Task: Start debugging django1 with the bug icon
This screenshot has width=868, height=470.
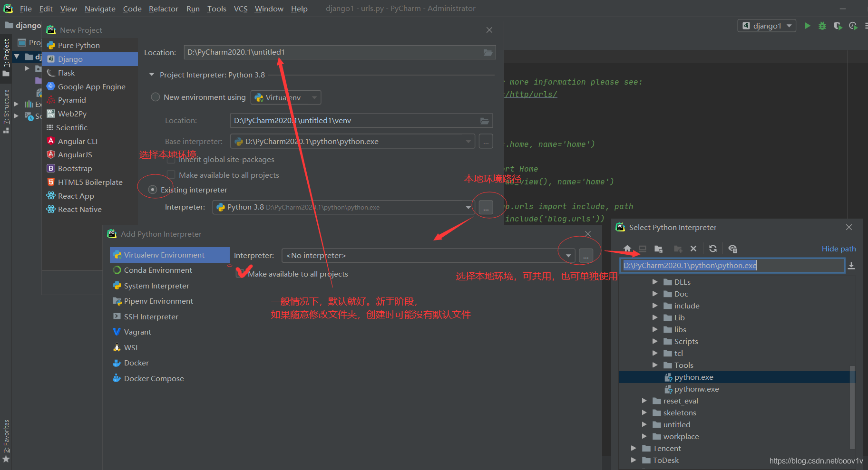Action: click(822, 26)
